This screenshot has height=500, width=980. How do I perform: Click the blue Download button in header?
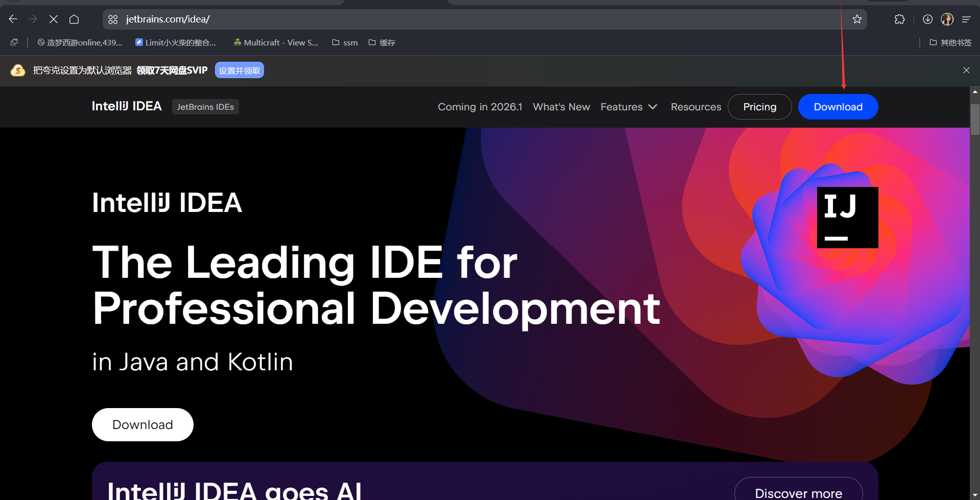point(838,107)
